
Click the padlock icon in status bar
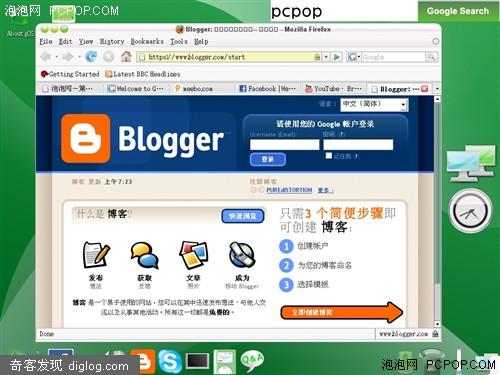(435, 334)
